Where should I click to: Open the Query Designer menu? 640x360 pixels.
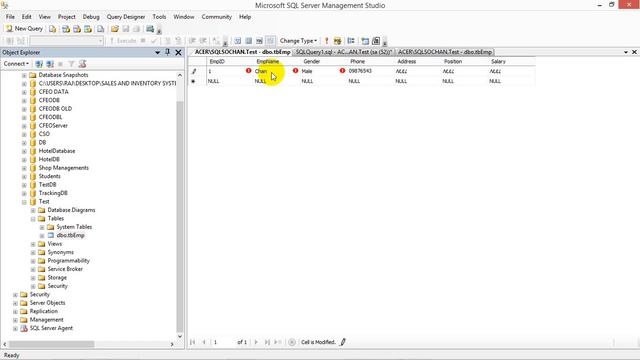pos(126,17)
